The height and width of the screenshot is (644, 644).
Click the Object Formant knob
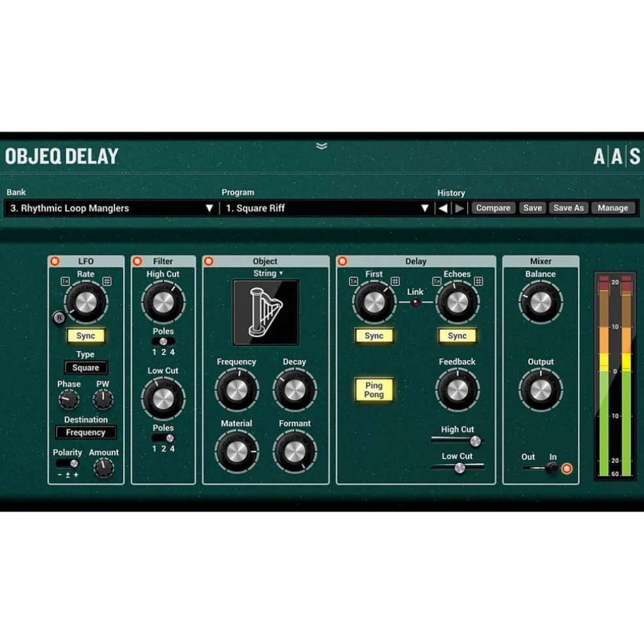pos(295,452)
